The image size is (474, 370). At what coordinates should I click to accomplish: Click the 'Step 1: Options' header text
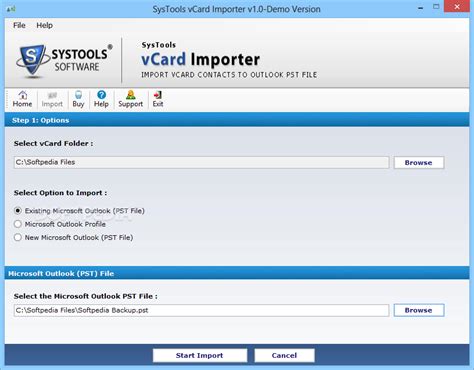click(x=41, y=120)
